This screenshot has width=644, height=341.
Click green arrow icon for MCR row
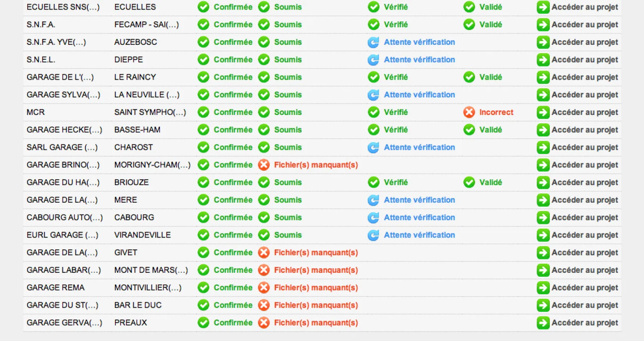coord(543,112)
